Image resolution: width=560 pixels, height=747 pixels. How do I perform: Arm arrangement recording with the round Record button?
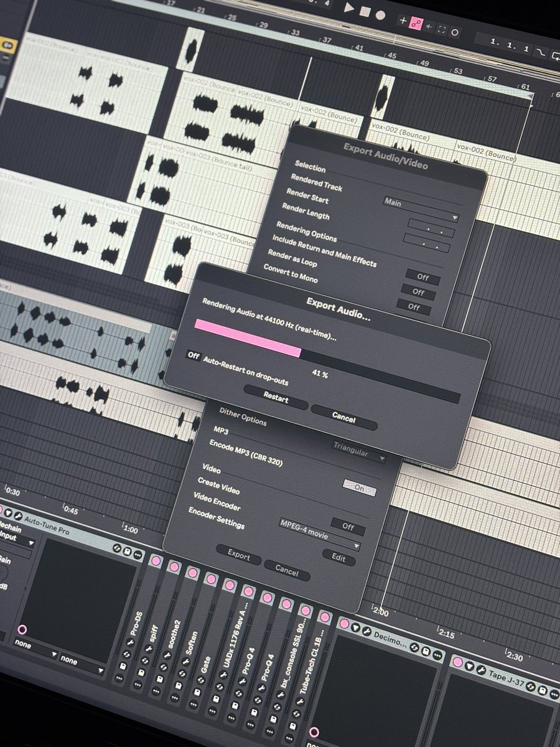381,14
